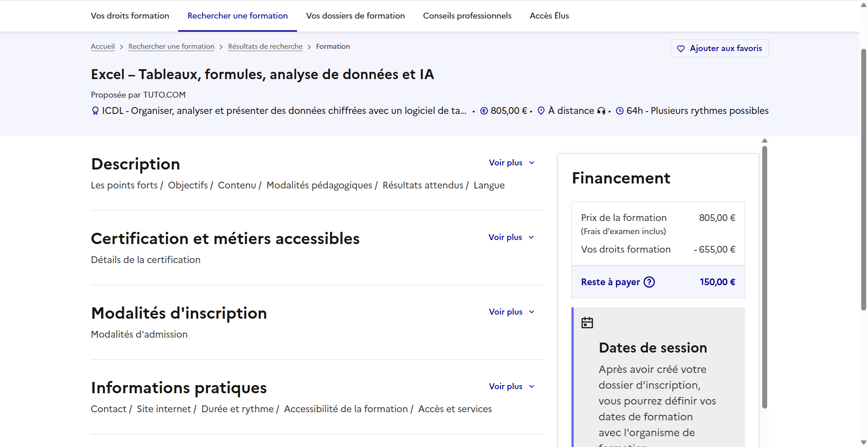Click the 150,00 € remaining amount
The width and height of the screenshot is (868, 447).
click(717, 282)
